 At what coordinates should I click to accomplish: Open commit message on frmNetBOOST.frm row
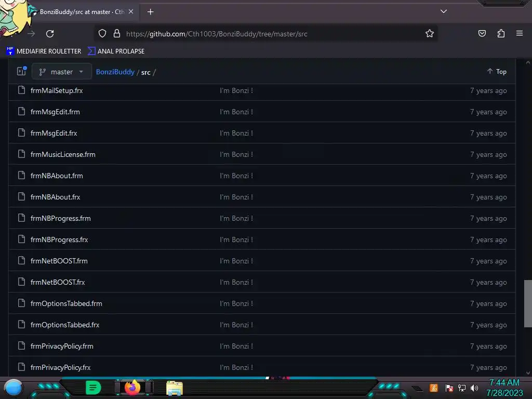click(x=236, y=261)
